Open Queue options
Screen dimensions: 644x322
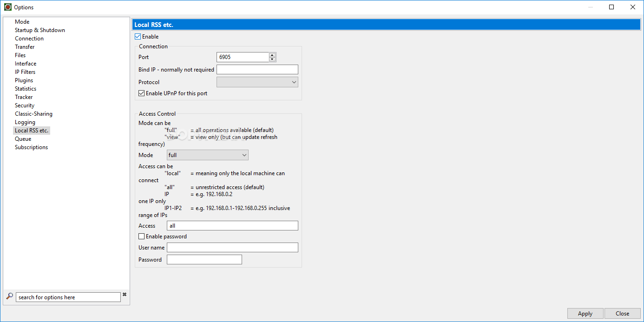coord(23,139)
